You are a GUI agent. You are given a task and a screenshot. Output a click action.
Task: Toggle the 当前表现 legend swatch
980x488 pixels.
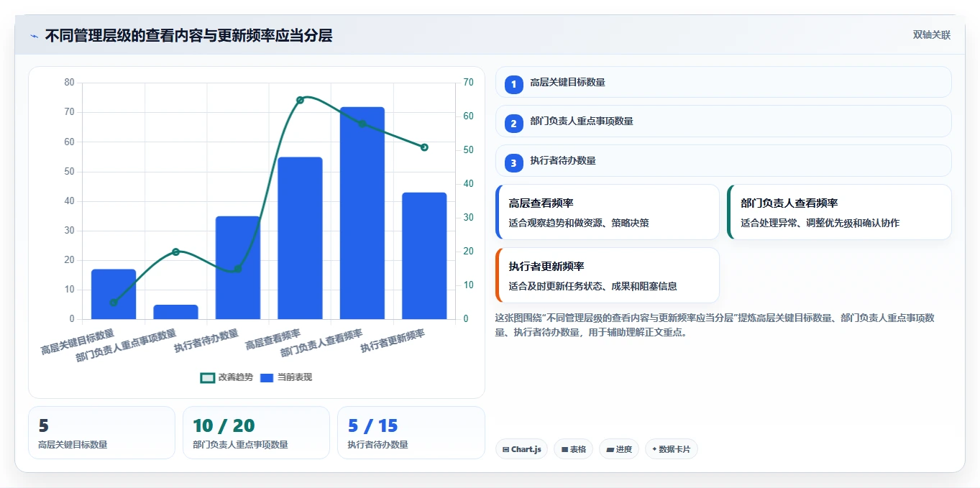[267, 377]
